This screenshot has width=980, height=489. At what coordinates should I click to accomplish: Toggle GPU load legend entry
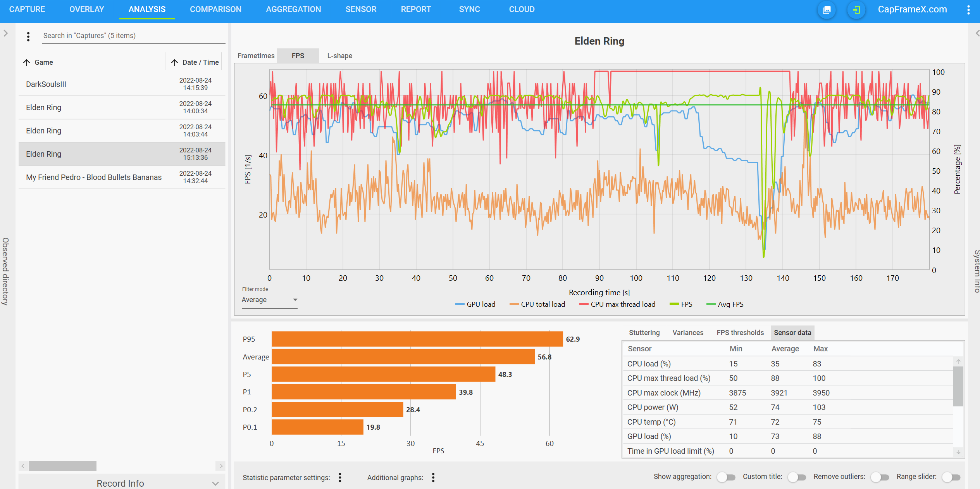tap(475, 304)
